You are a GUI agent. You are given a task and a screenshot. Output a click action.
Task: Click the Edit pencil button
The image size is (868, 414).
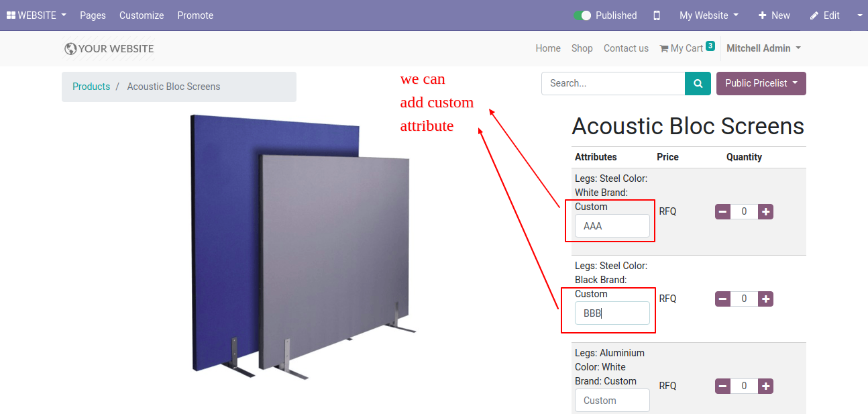824,15
